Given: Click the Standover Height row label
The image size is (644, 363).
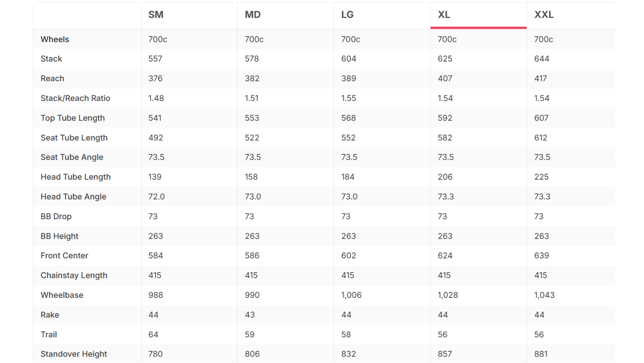Looking at the screenshot, I should (73, 354).
